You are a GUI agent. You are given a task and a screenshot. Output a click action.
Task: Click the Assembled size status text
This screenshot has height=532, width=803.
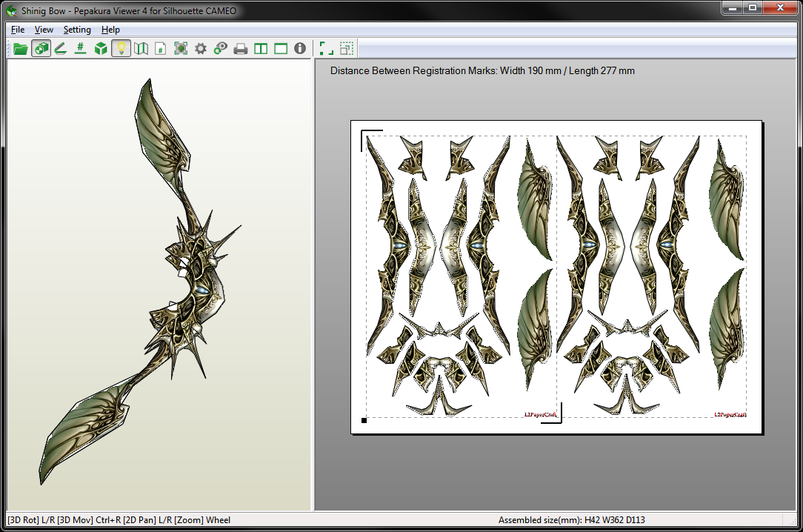point(572,519)
